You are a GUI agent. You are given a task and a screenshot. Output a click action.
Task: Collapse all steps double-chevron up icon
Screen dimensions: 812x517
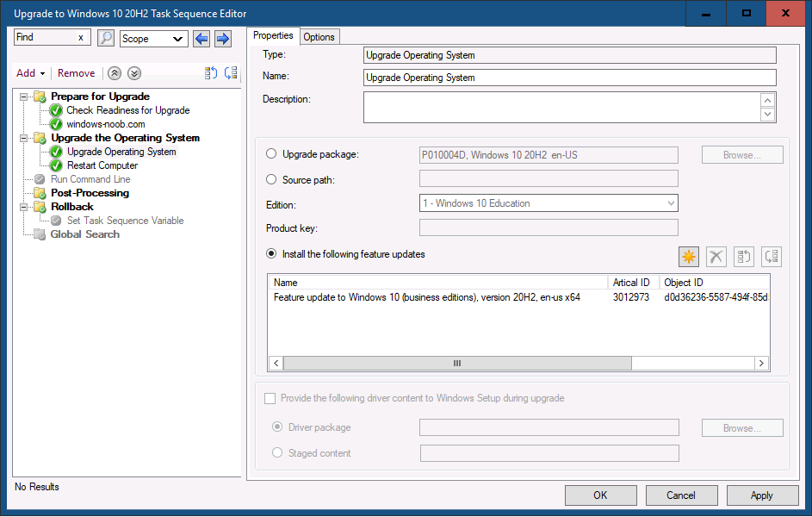pyautogui.click(x=115, y=73)
